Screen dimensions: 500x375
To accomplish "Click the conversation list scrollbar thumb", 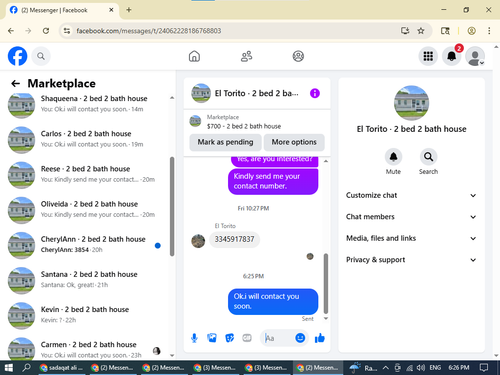I will 172,206.
